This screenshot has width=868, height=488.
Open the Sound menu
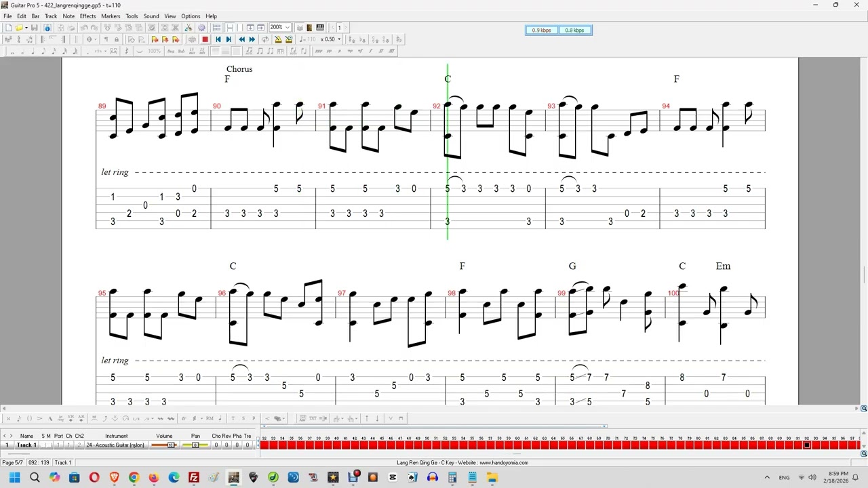pos(151,16)
